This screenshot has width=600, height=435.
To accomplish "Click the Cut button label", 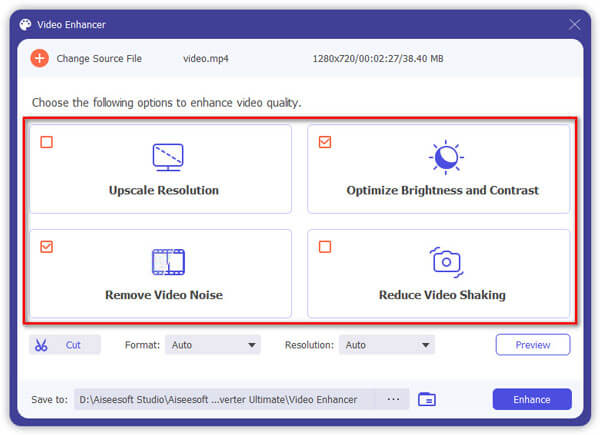I will tap(73, 345).
